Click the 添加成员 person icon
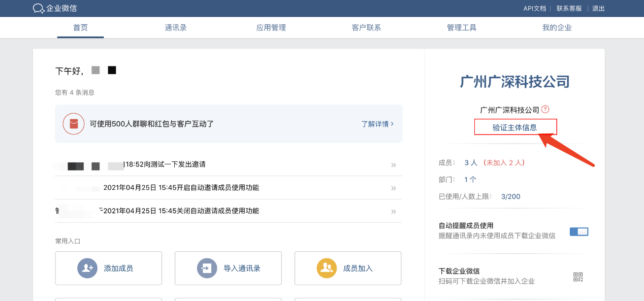Image resolution: width=644 pixels, height=301 pixels. click(87, 268)
